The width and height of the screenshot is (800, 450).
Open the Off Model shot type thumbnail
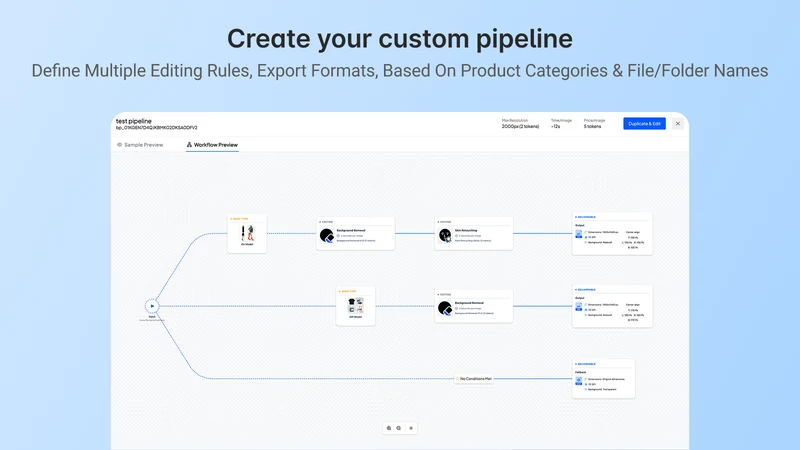tap(355, 306)
